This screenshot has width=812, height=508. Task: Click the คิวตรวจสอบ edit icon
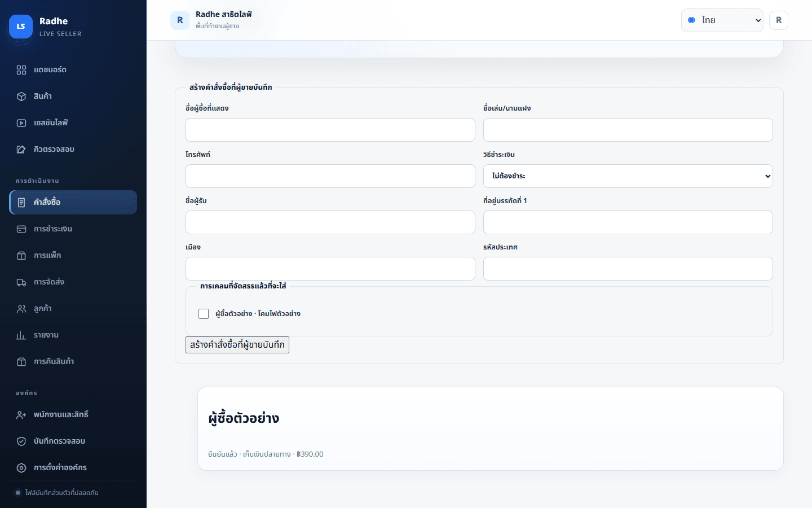point(21,150)
